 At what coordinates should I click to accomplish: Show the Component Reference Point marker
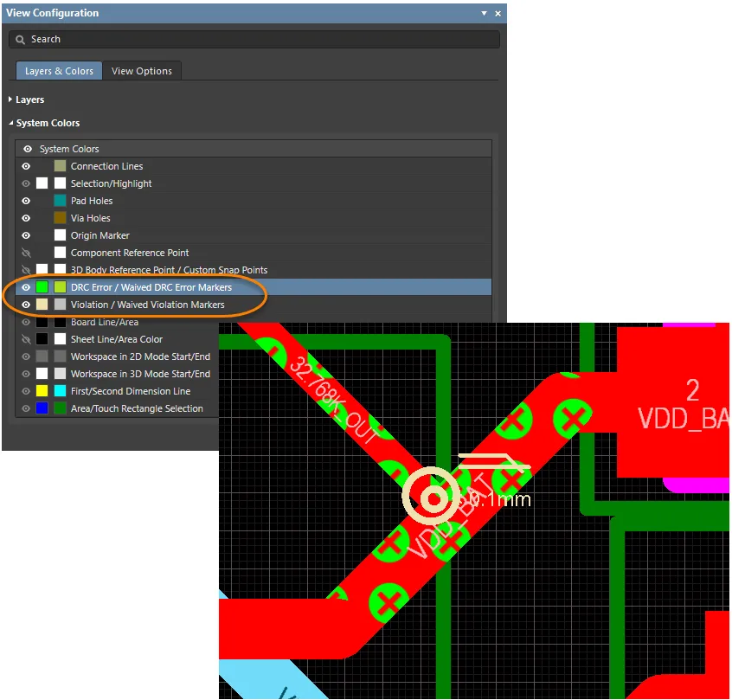[25, 252]
